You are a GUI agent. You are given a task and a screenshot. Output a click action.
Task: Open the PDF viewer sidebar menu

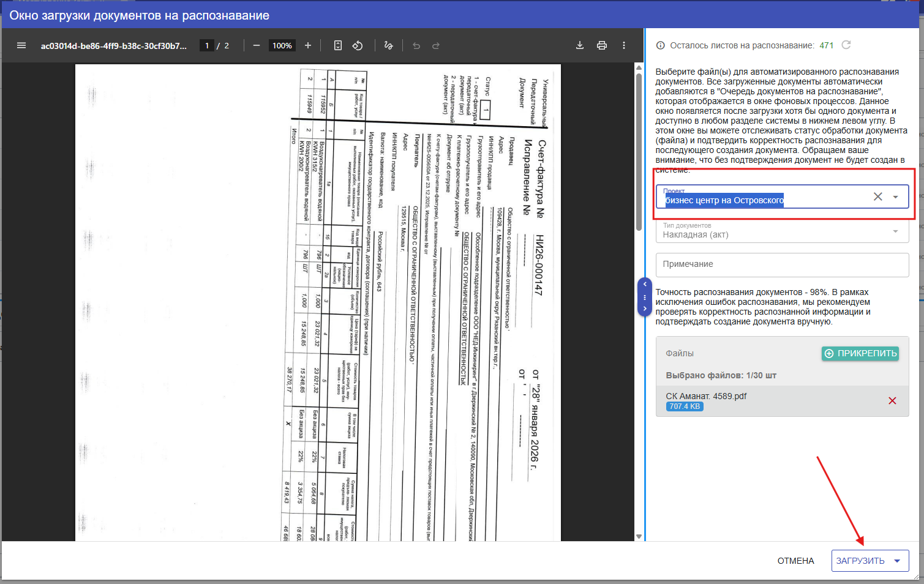pyautogui.click(x=21, y=46)
